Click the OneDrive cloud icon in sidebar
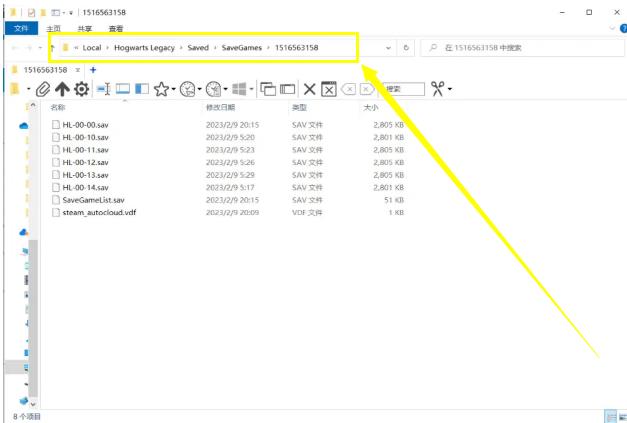This screenshot has height=423, width=627. 23,126
